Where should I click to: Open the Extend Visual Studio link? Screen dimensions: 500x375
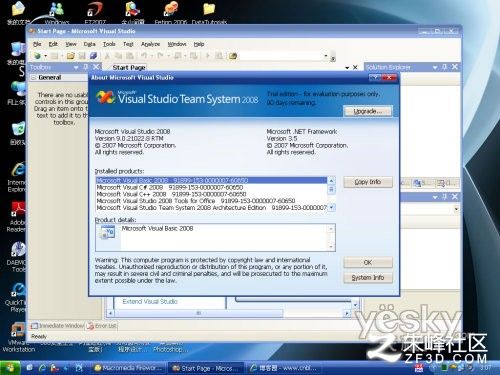(150, 302)
